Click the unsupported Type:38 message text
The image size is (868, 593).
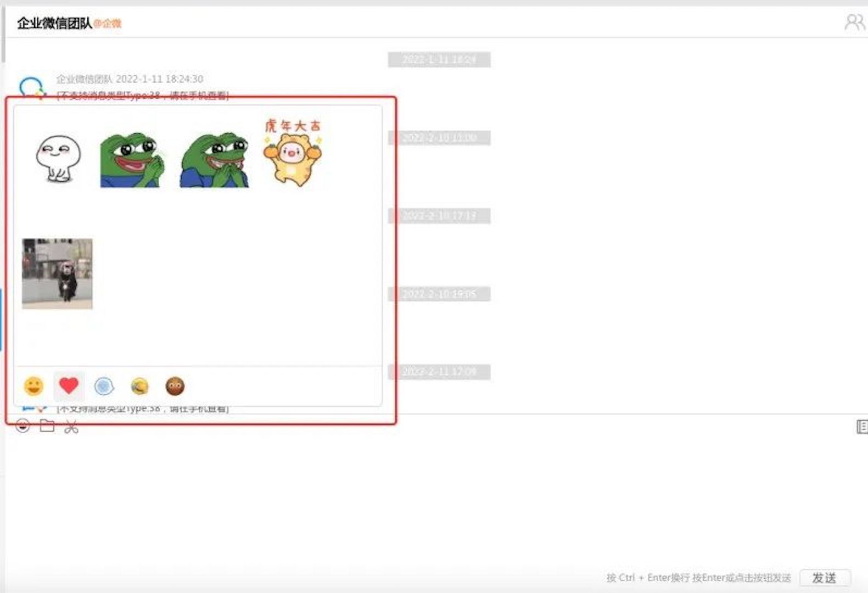click(143, 96)
